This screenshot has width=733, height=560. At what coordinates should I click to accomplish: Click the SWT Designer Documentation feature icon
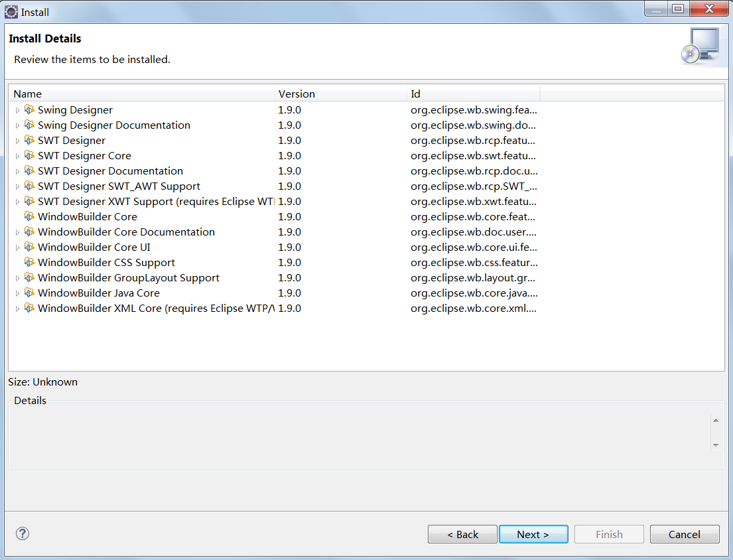pyautogui.click(x=29, y=171)
